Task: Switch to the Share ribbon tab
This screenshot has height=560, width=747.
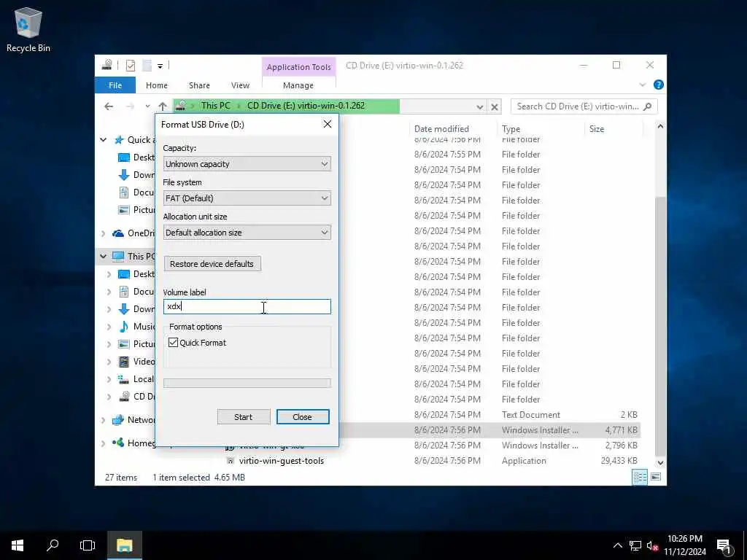Action: pos(199,85)
